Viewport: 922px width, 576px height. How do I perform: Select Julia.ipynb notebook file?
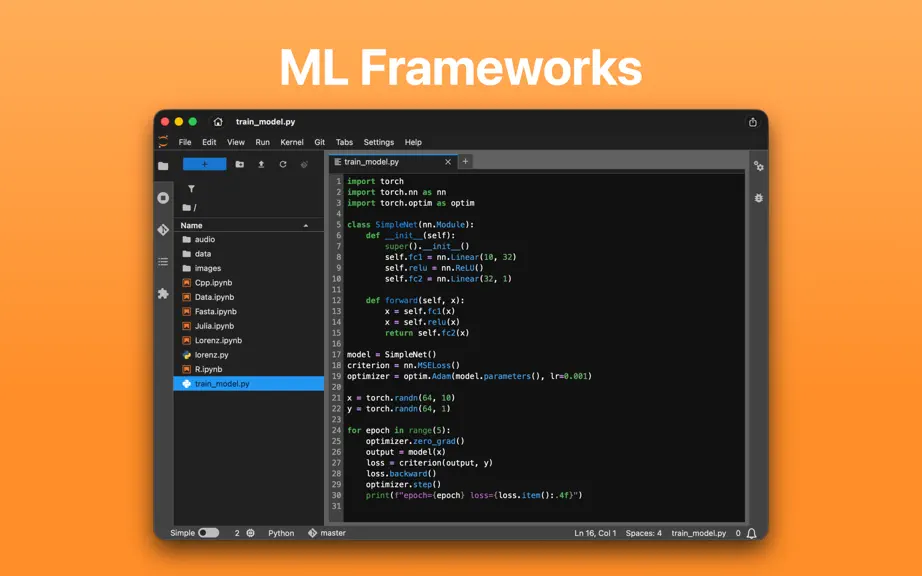coord(248,326)
